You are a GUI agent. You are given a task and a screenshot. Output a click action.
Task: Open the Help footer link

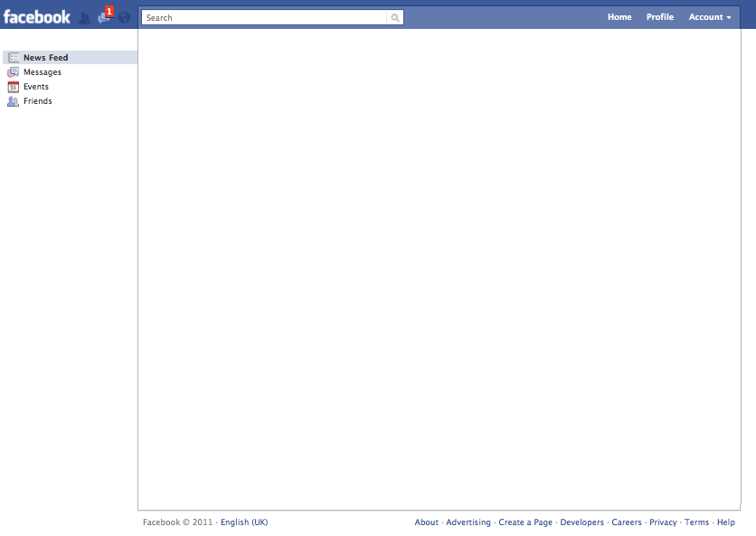(x=725, y=522)
